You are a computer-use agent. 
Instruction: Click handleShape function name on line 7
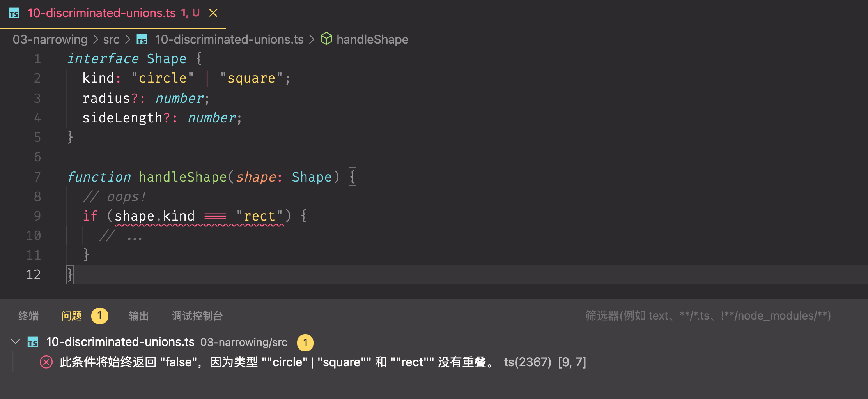coord(182,177)
